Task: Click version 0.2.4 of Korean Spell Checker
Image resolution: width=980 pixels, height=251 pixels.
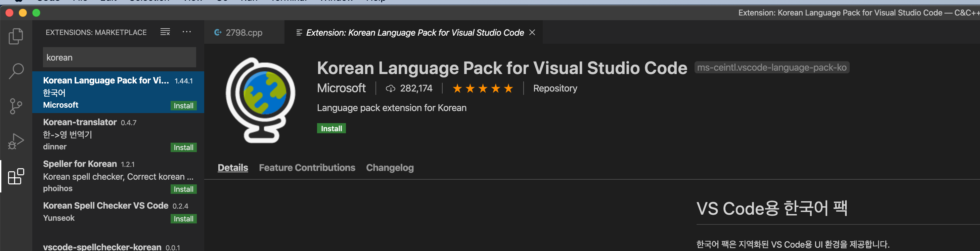Action: tap(180, 206)
